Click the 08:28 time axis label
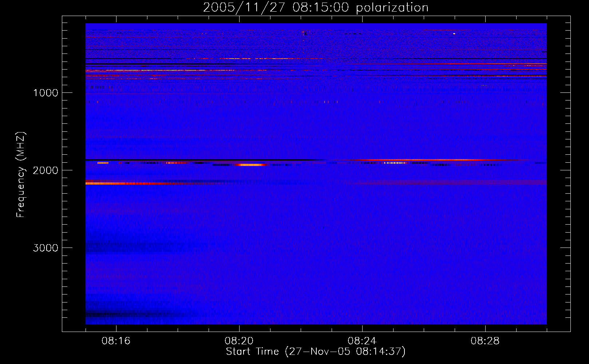Screen dimensions: 589x364 click(x=485, y=341)
